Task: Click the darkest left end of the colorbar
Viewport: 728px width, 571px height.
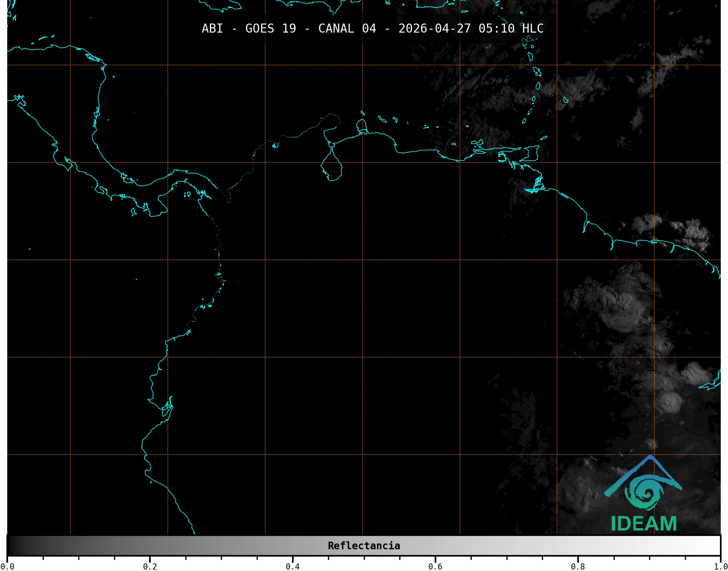Action: pos(12,546)
